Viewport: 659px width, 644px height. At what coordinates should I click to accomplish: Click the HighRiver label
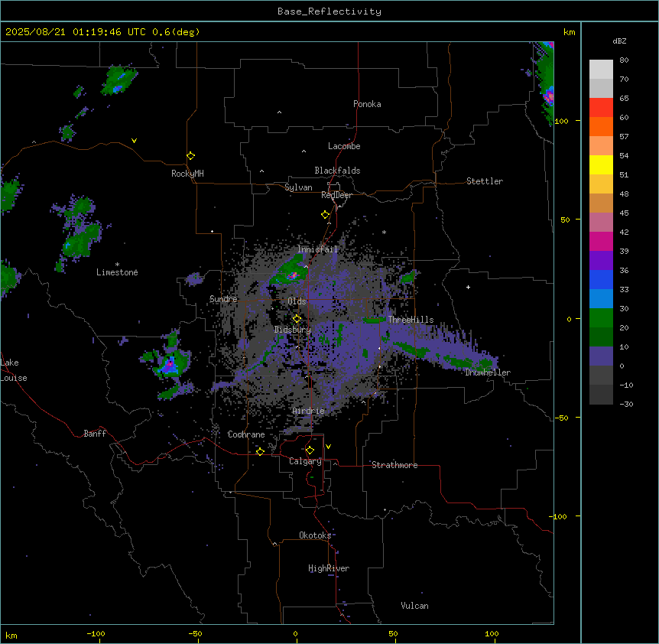click(x=329, y=568)
